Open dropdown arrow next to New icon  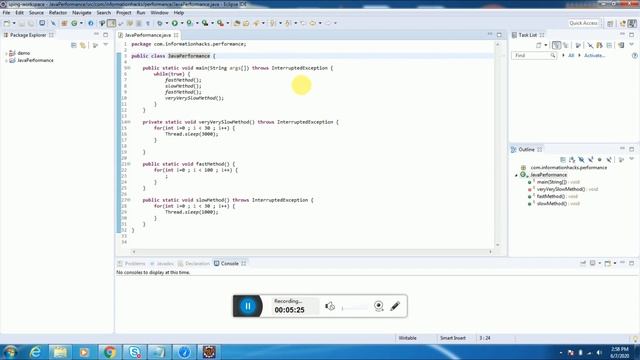point(14,23)
